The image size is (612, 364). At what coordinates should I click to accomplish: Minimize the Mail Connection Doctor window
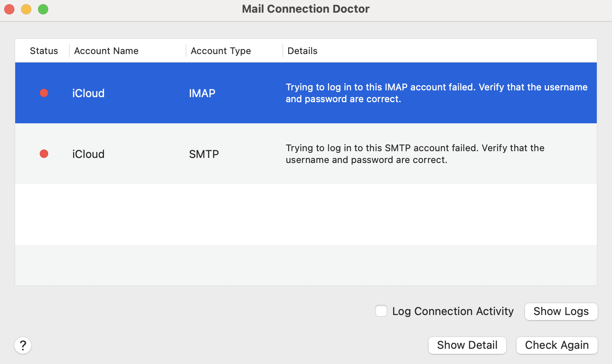coord(26,9)
